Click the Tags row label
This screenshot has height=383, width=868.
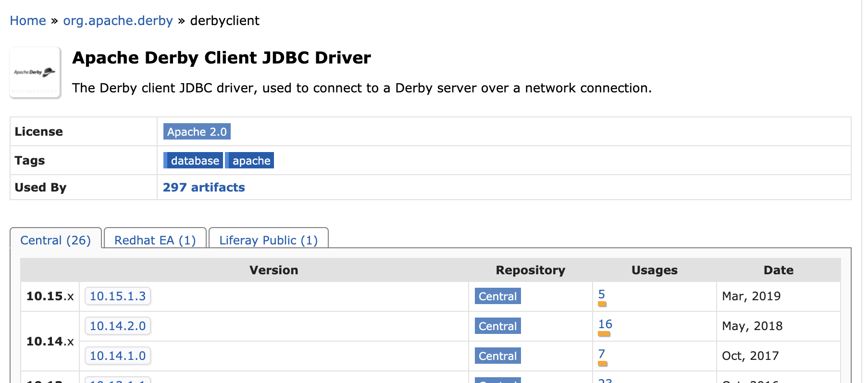click(x=29, y=160)
